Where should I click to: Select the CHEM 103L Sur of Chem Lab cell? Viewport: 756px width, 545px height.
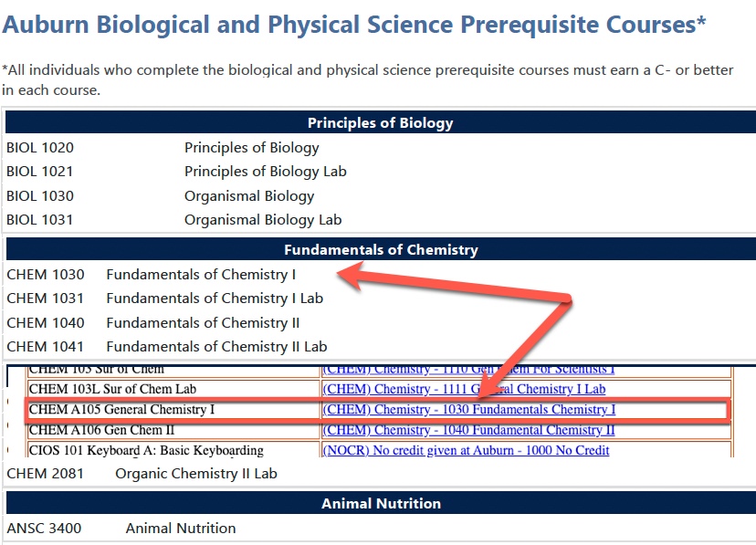click(x=173, y=389)
